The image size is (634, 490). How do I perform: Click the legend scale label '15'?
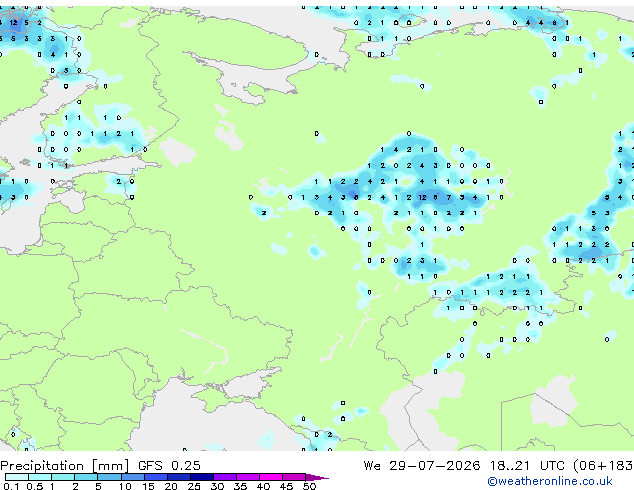[148, 486]
